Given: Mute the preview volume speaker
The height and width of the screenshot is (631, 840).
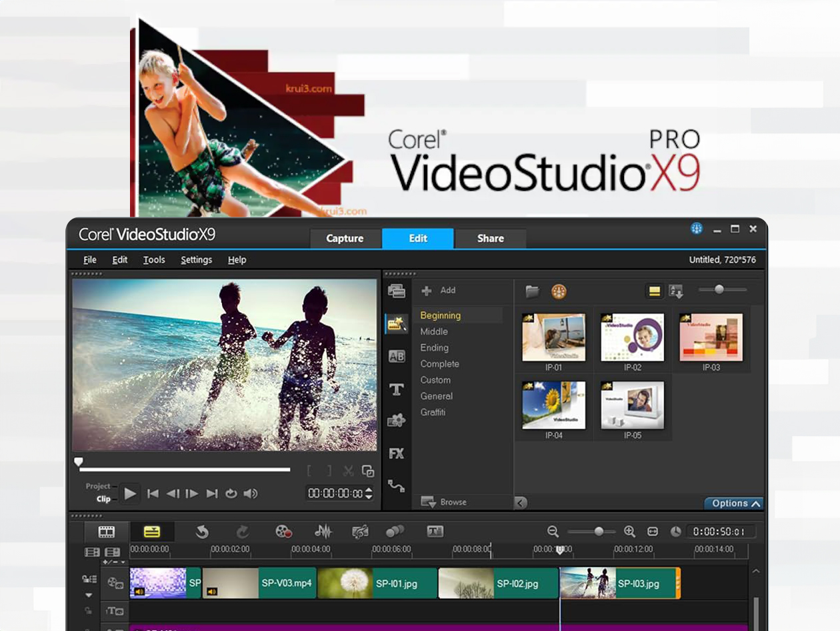Looking at the screenshot, I should (251, 494).
